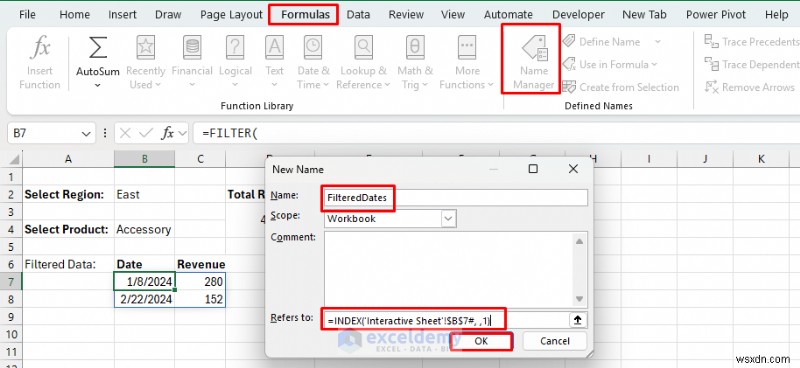The width and height of the screenshot is (800, 368).
Task: Cancel formula entry with X icon
Action: [x=125, y=134]
